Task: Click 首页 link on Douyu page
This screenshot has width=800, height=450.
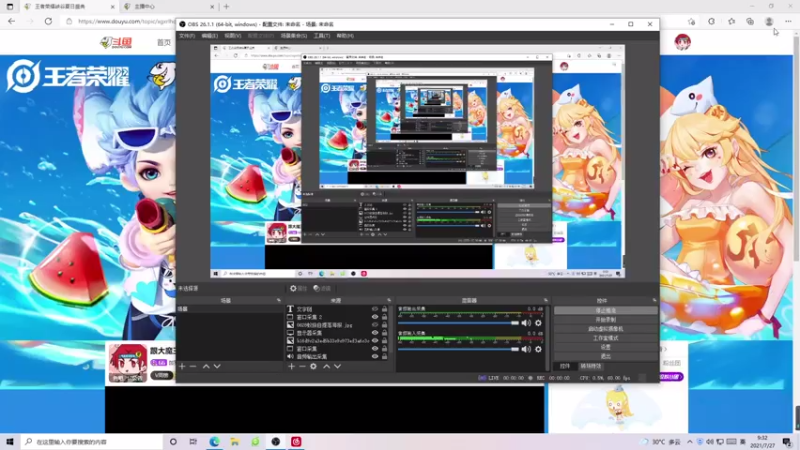Action: 164,42
